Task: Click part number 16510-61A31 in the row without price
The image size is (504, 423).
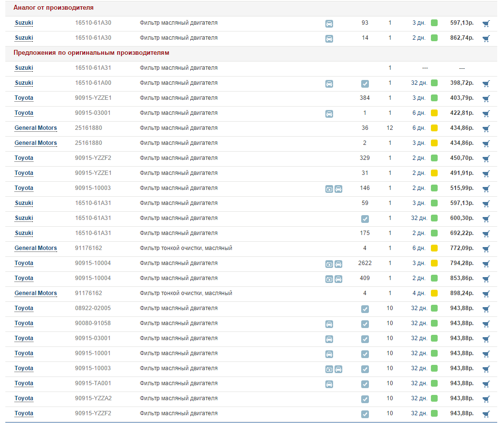Action: 93,68
